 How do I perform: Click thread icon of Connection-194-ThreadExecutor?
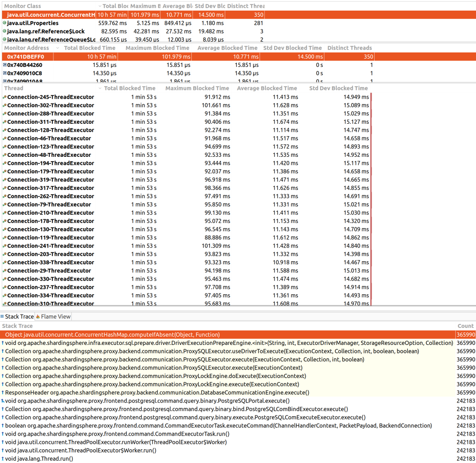pos(4,163)
